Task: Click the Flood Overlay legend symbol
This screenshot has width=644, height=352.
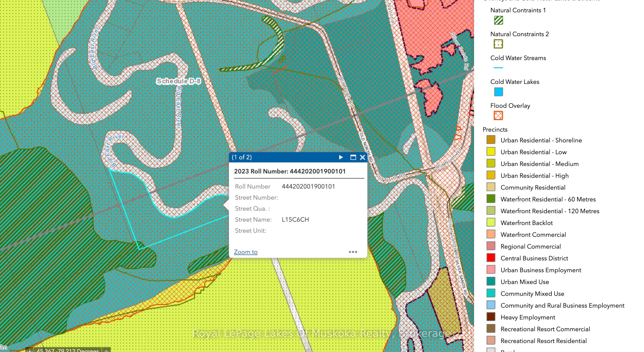Action: 498,115
